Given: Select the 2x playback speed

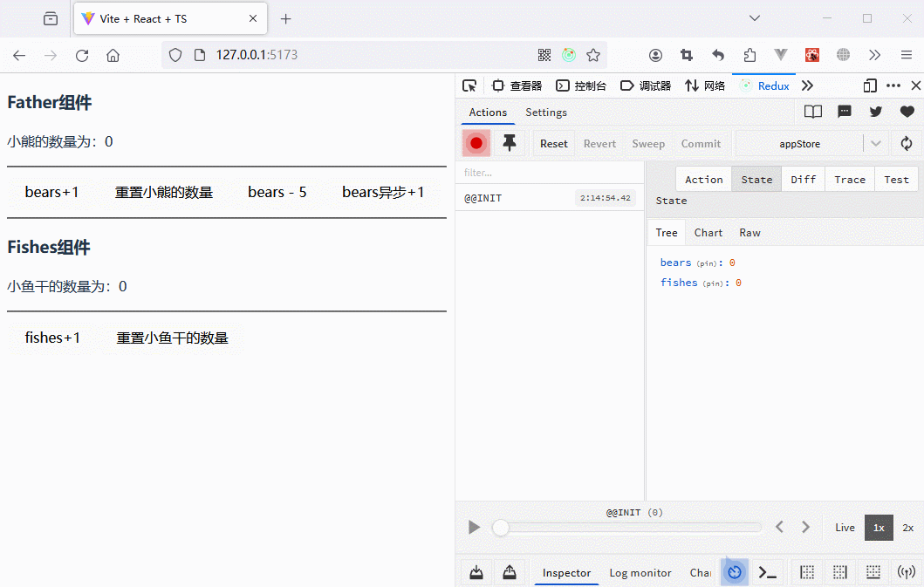Looking at the screenshot, I should [x=907, y=528].
